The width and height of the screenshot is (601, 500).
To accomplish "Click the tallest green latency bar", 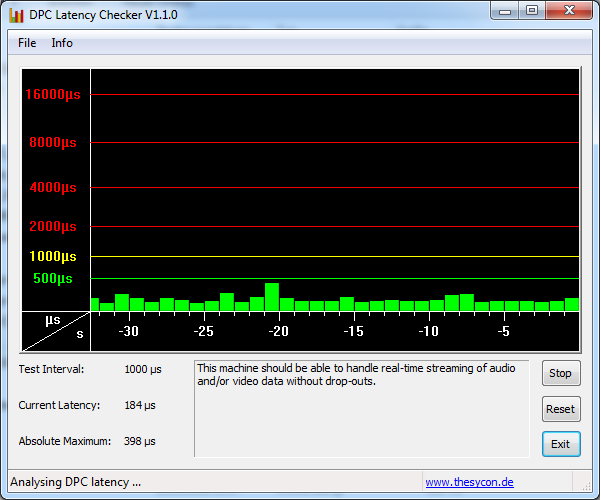I will tap(272, 297).
